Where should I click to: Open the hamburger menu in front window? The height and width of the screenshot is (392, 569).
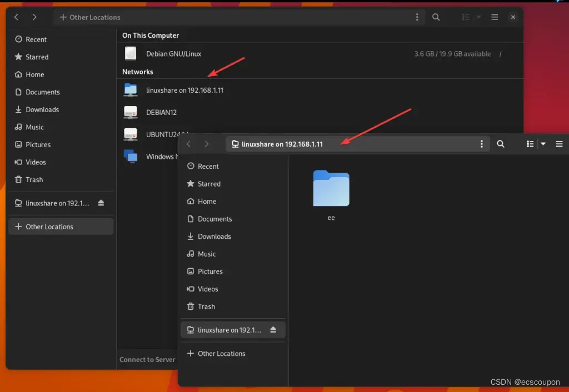point(559,144)
